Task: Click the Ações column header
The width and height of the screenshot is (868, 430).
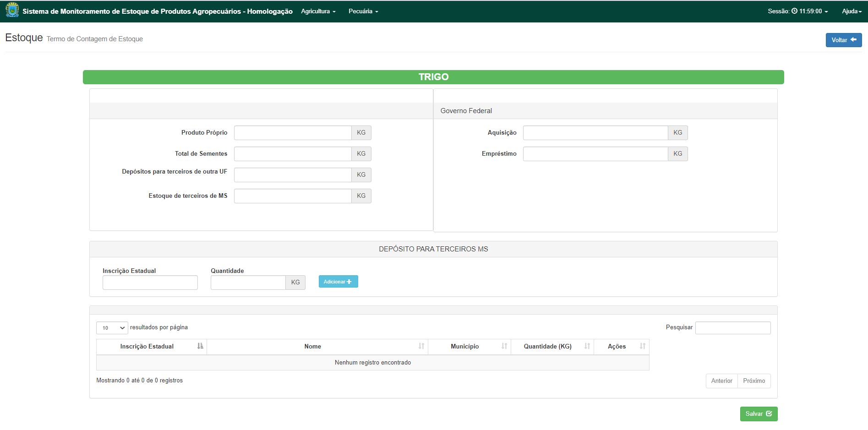Action: pos(622,347)
